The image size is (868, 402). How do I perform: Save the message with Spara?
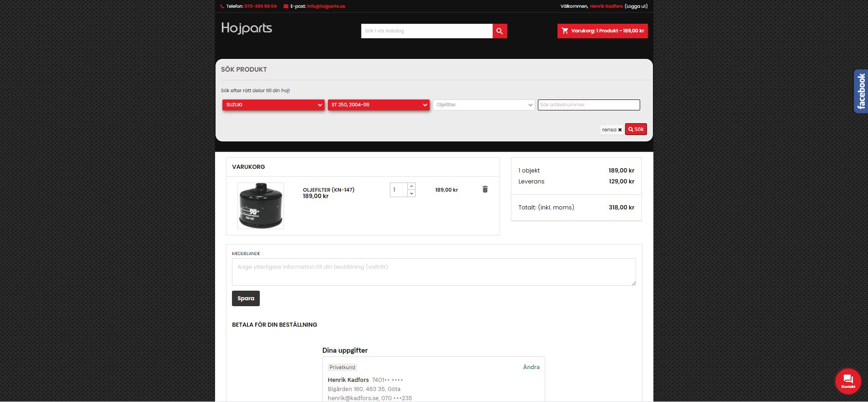(246, 298)
